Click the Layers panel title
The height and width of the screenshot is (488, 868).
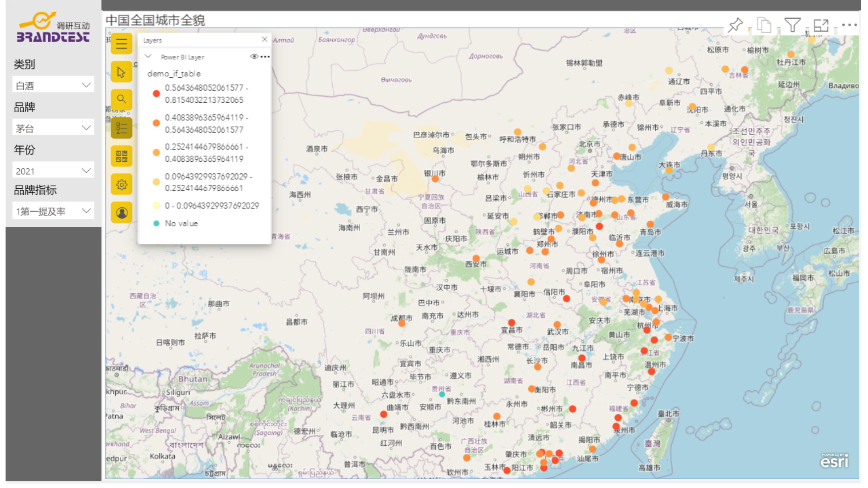click(x=152, y=40)
